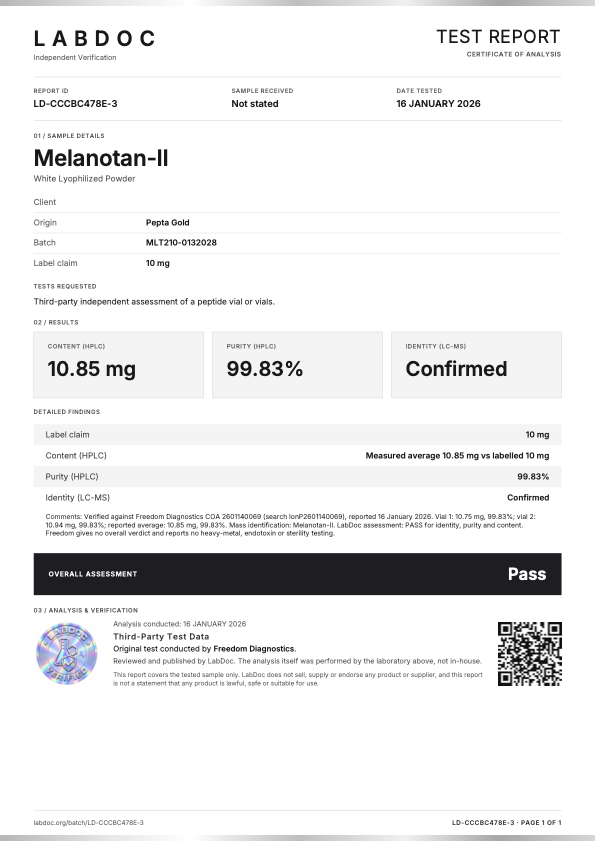Click the batch number MLT210-0132028
Image resolution: width=595 pixels, height=841 pixels.
coord(181,242)
